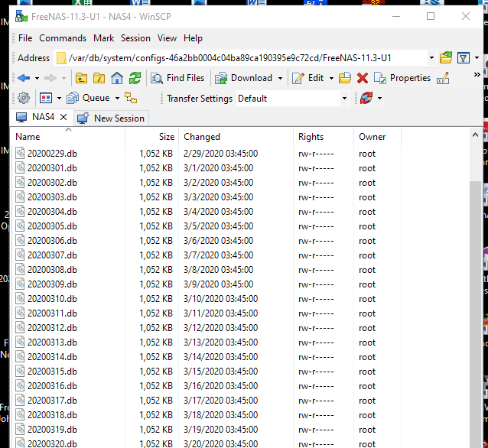
Task: Click the Filter icon beside the address bar
Action: (464, 58)
